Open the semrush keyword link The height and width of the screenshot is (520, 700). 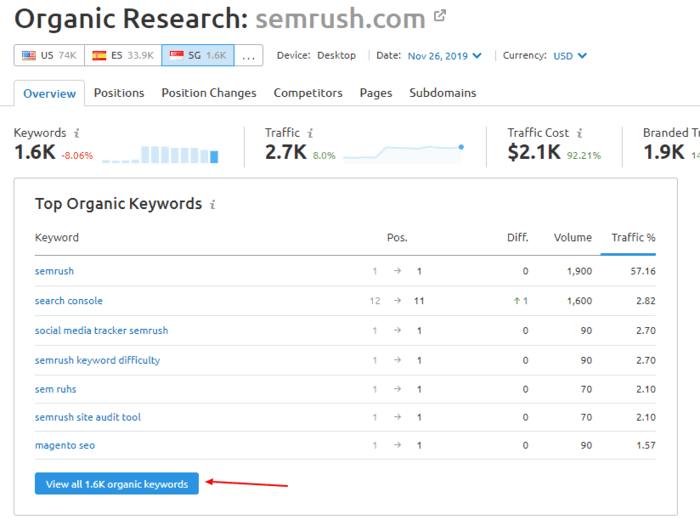pos(54,271)
